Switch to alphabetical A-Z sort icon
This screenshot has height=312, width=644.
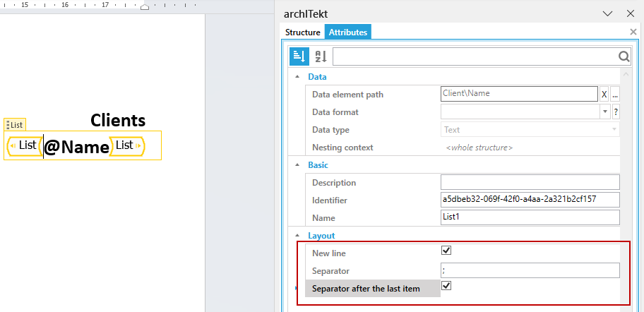click(321, 56)
